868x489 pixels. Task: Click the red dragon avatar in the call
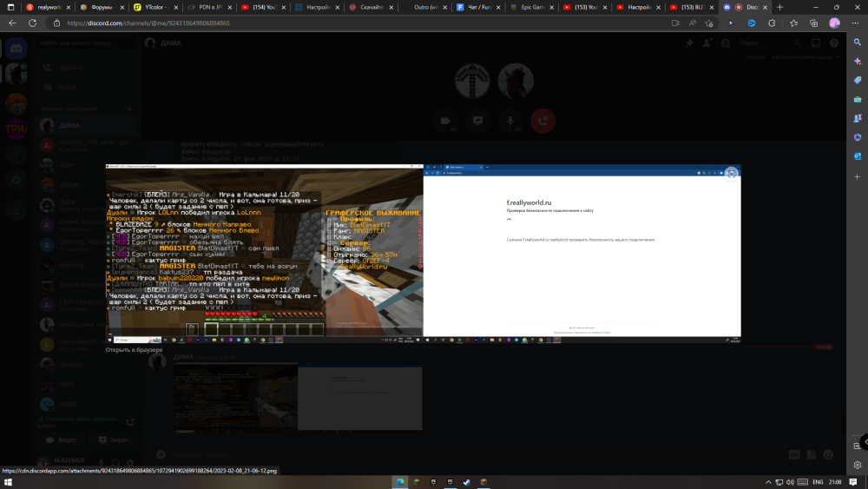point(516,81)
